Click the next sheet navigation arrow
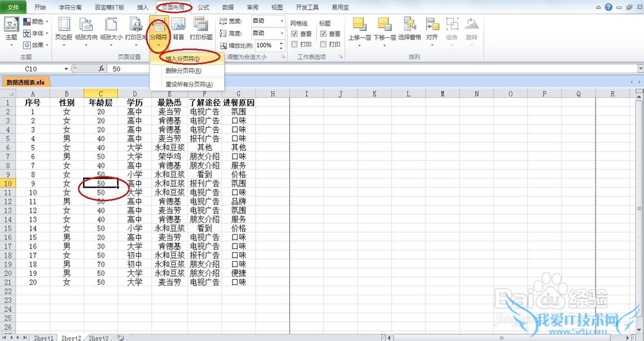Viewport: 644px width, 341px height. [17, 338]
